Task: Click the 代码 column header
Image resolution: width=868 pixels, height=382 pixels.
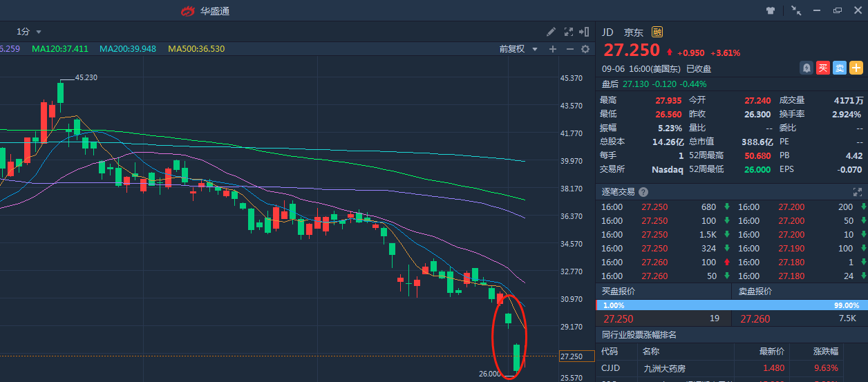Action: (610, 352)
